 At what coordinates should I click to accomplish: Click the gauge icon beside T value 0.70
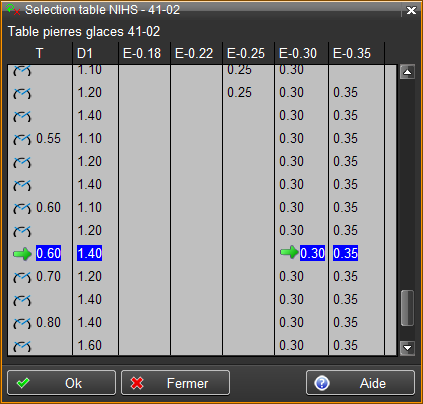click(22, 277)
